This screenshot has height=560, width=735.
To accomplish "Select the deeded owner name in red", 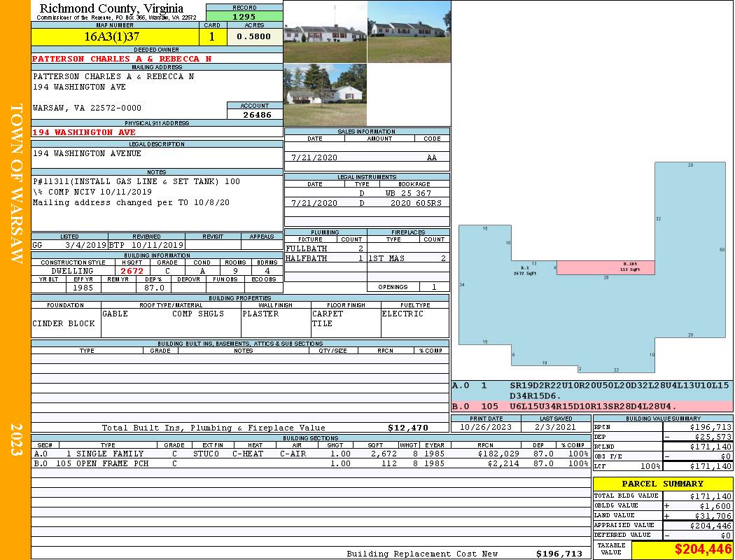I will tap(122, 59).
